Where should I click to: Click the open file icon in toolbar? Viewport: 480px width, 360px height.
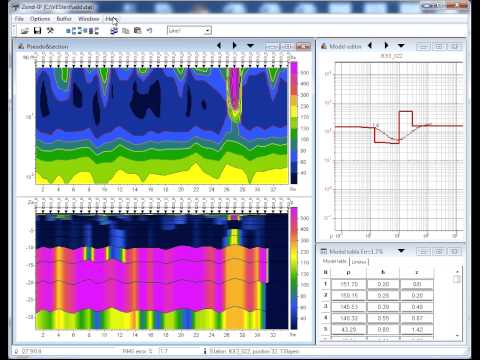point(24,31)
